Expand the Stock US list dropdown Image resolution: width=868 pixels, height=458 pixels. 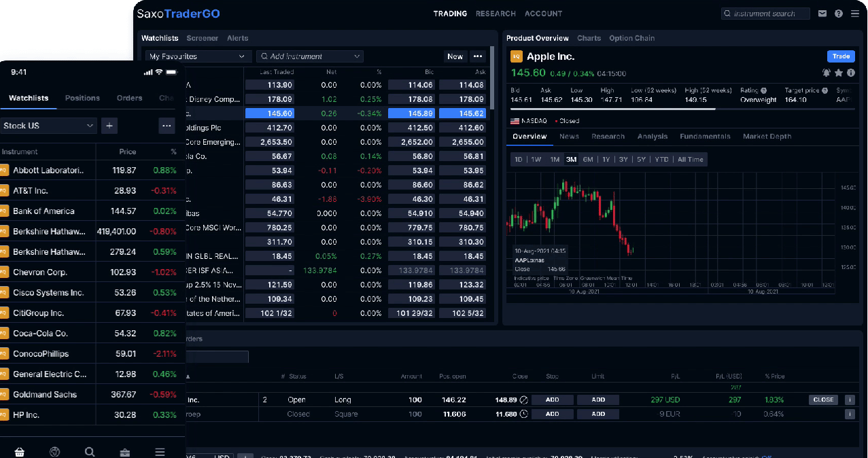point(48,126)
